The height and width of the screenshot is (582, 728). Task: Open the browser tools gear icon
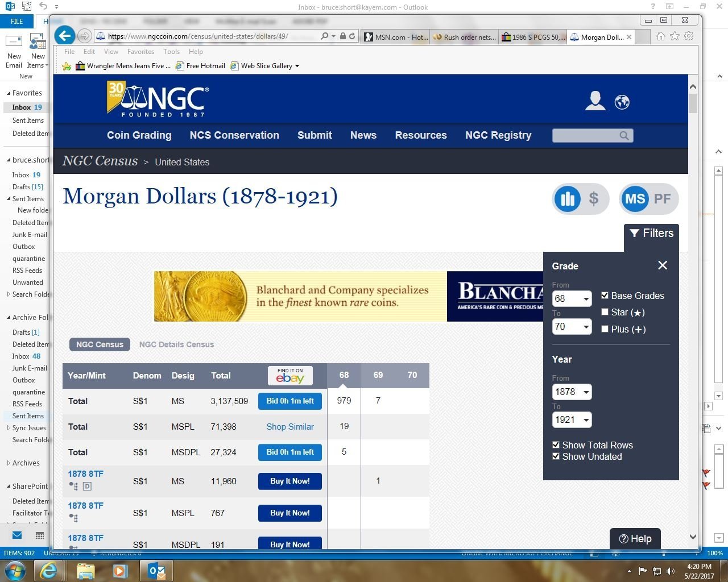[689, 36]
